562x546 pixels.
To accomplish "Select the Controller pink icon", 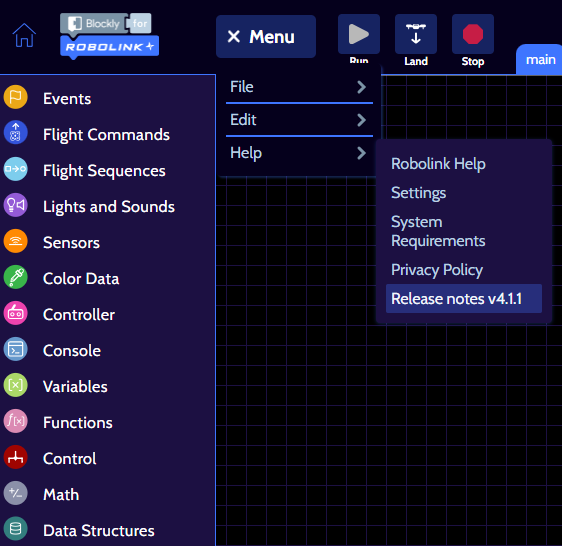I will (15, 313).
